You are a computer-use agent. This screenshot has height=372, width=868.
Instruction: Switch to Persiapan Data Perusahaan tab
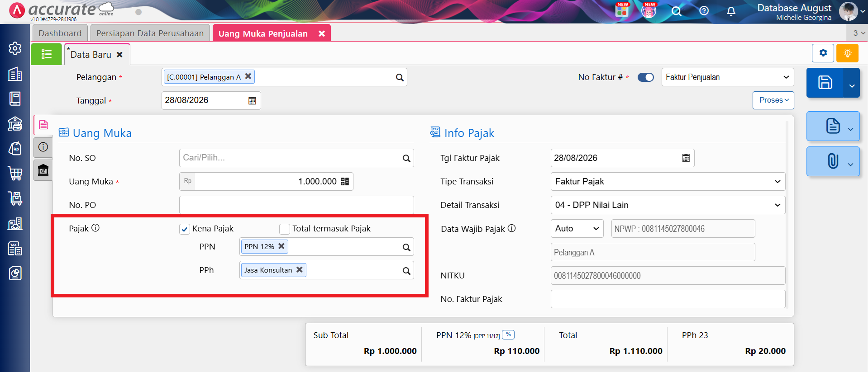click(150, 33)
